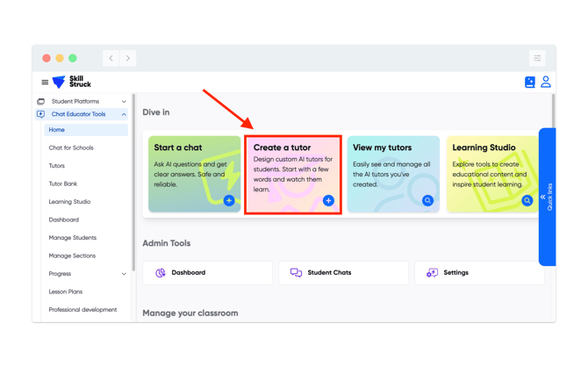Open the Settings admin tool button
The image size is (588, 367).
click(x=479, y=273)
